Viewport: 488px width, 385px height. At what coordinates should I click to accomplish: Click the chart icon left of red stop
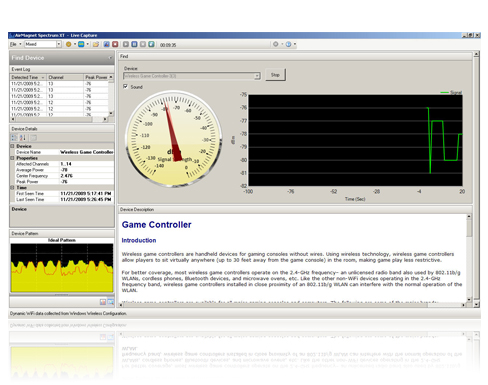click(x=107, y=44)
